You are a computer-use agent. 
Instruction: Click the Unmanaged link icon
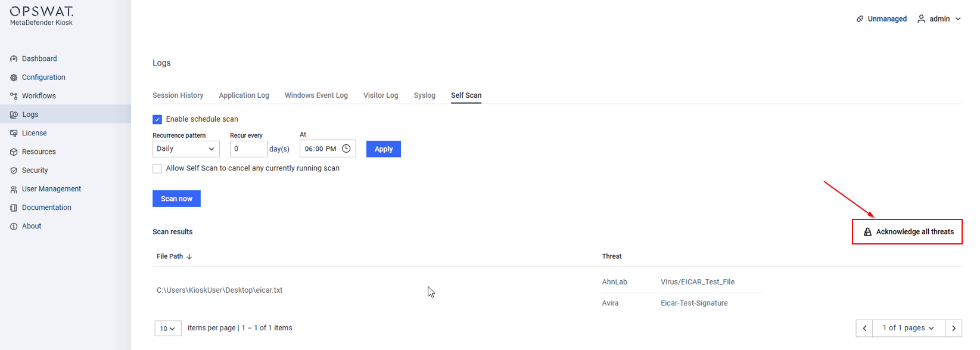(x=860, y=19)
